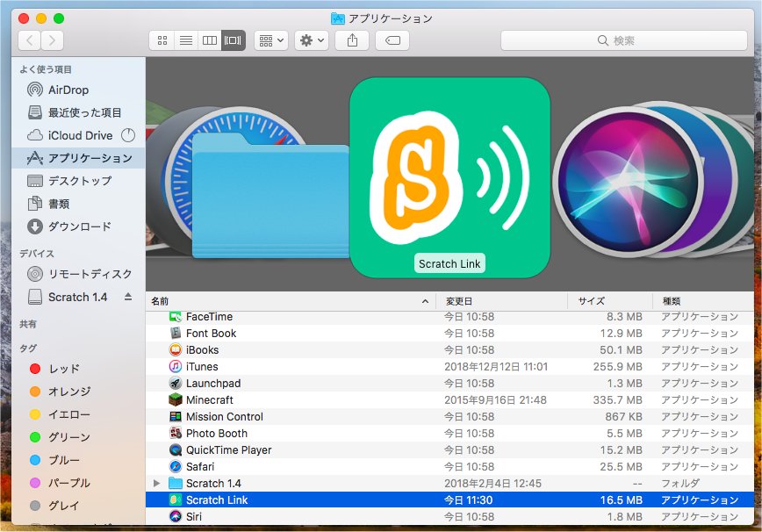Open AirDrop in the sidebar
This screenshot has height=532, width=762.
[68, 90]
